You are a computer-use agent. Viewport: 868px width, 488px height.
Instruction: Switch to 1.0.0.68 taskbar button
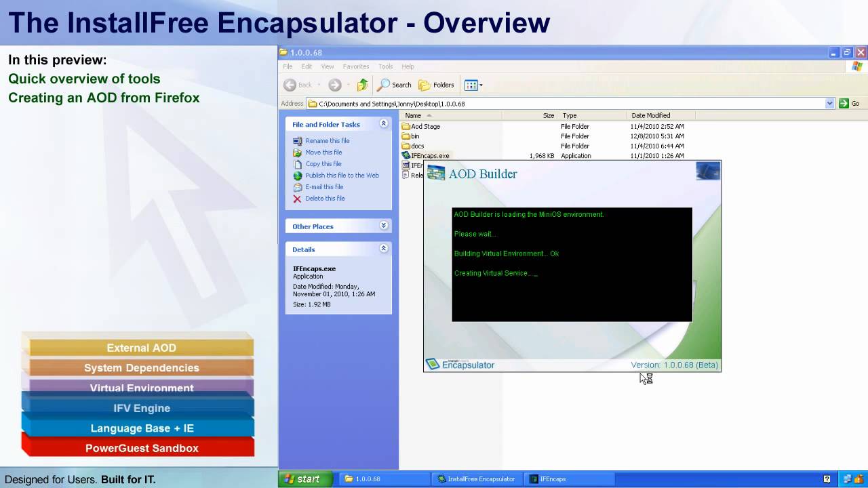[x=383, y=479]
